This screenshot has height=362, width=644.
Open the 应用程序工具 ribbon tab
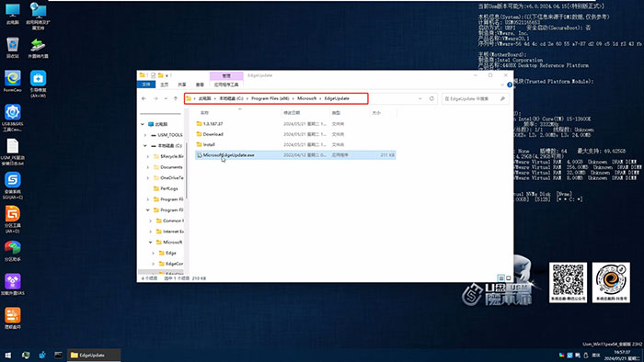coord(226,85)
